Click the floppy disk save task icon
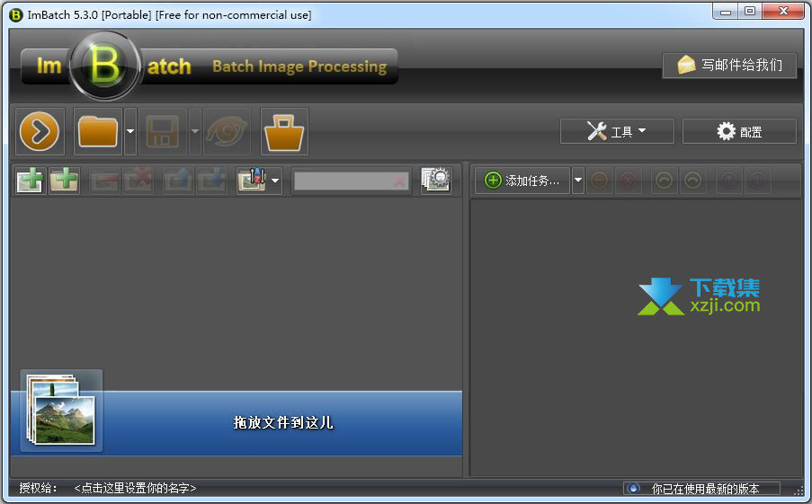This screenshot has width=812, height=504. pyautogui.click(x=163, y=131)
